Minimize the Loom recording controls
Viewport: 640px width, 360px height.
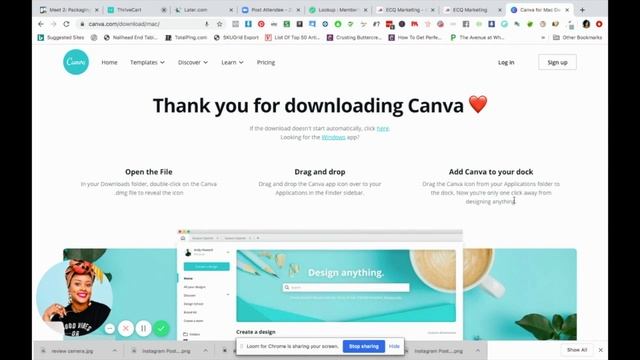click(x=109, y=328)
